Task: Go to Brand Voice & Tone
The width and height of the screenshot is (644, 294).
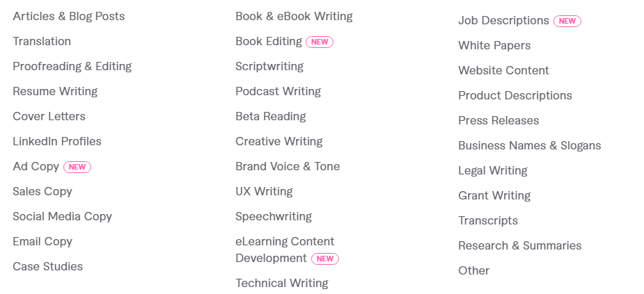Action: pos(288,167)
